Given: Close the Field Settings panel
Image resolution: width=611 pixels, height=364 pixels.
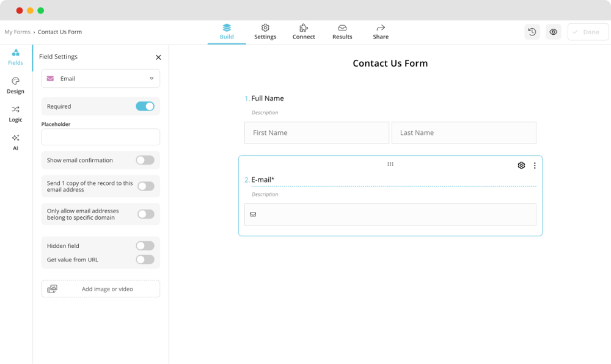Looking at the screenshot, I should coord(158,57).
